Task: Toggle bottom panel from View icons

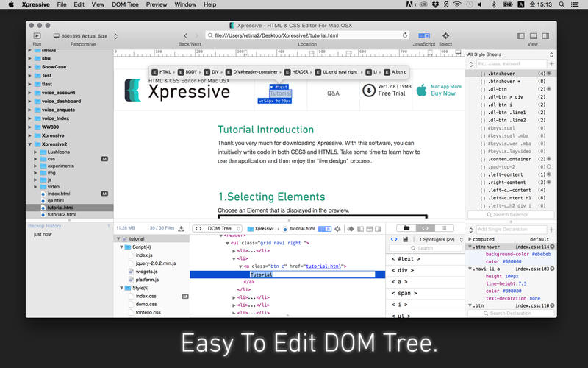Action: coord(533,35)
